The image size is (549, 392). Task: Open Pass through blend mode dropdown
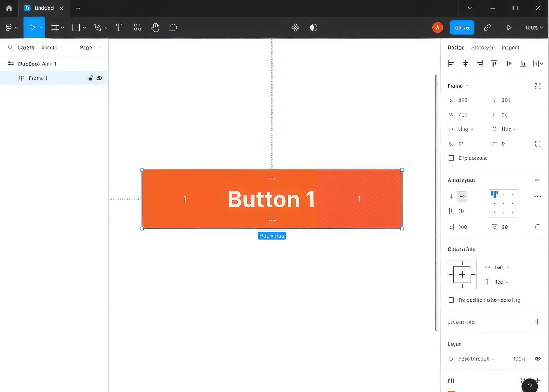coord(476,359)
